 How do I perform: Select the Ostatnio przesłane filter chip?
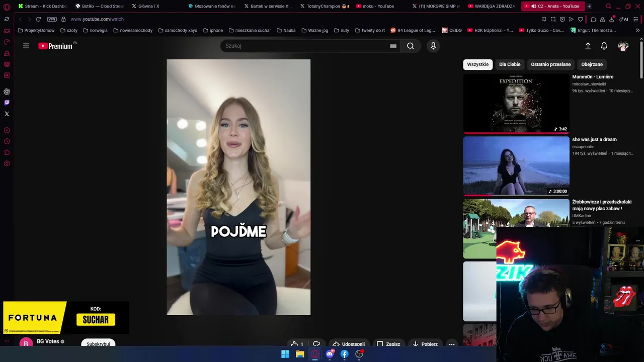point(551,64)
